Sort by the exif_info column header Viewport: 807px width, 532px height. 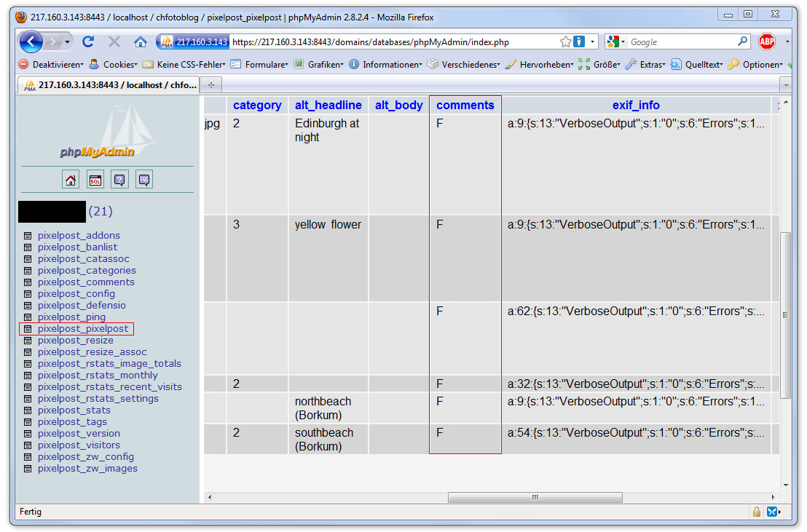pyautogui.click(x=636, y=105)
